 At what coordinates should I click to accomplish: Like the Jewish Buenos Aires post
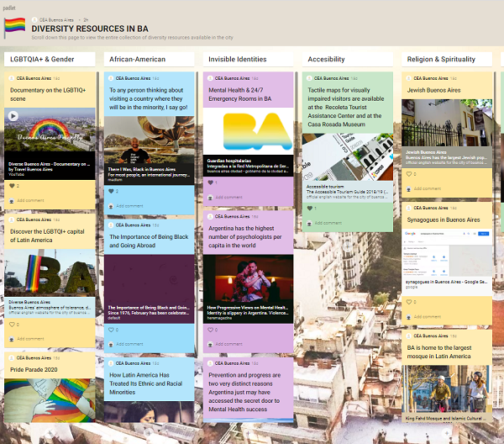tap(409, 174)
